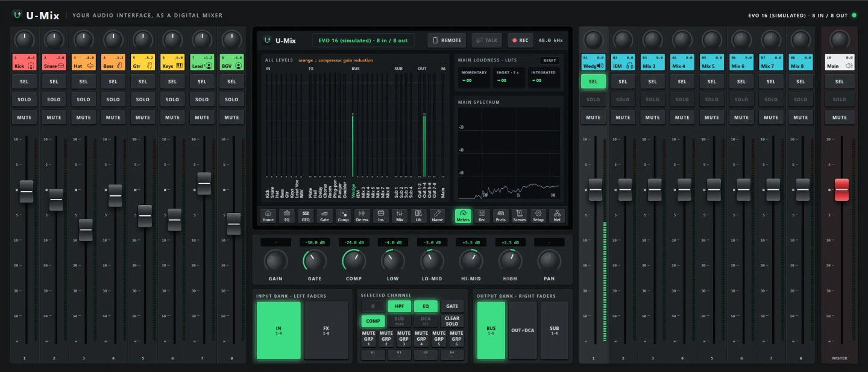Select the Mix 3 bus with SEL
The height and width of the screenshot is (372, 868).
(652, 81)
